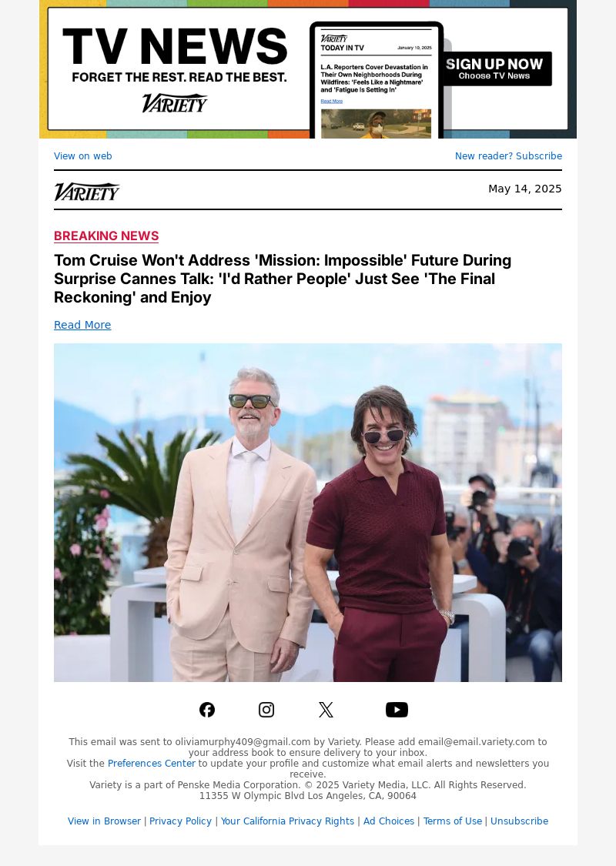This screenshot has height=866, width=616.
Task: Open Variety's Facebook page icon
Action: pyautogui.click(x=207, y=710)
